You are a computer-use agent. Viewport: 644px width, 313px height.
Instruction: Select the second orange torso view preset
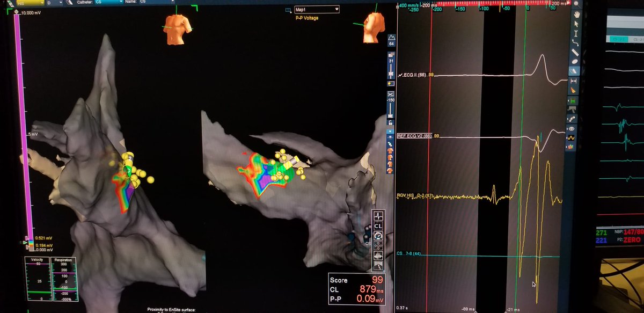pos(390,157)
